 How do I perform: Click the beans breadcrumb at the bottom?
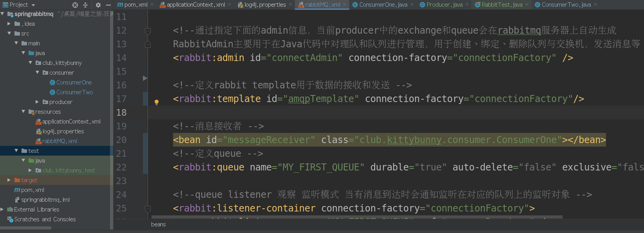point(159,224)
